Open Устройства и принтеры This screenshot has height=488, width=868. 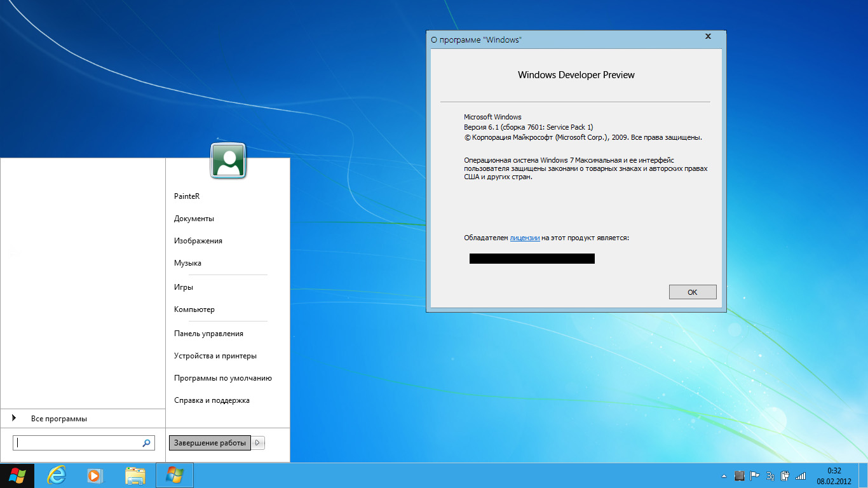tap(215, 356)
